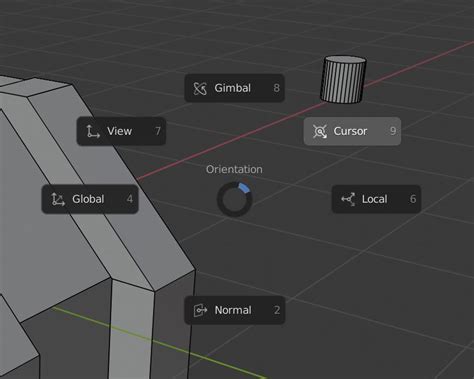Click the Orientation pie menu title
The width and height of the screenshot is (474, 379).
pyautogui.click(x=234, y=169)
